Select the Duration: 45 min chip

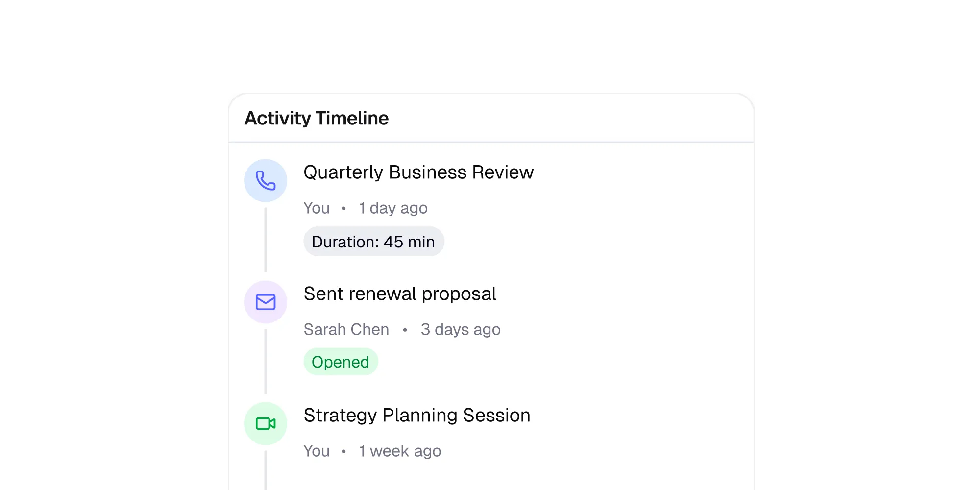coord(374,241)
